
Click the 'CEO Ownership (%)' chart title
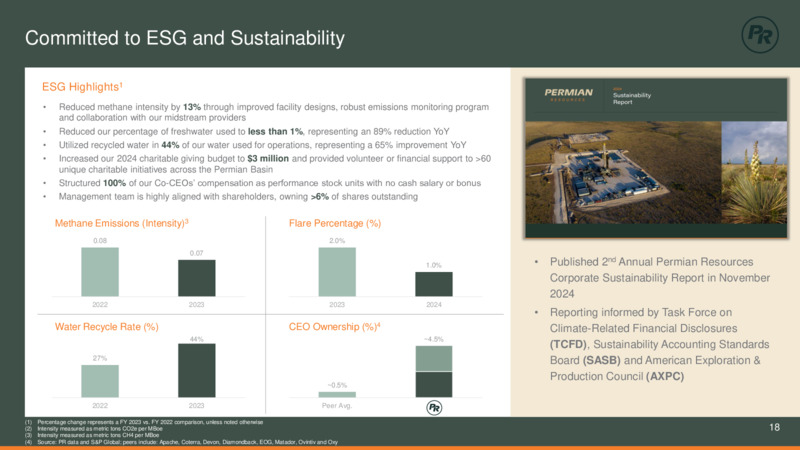coord(335,327)
